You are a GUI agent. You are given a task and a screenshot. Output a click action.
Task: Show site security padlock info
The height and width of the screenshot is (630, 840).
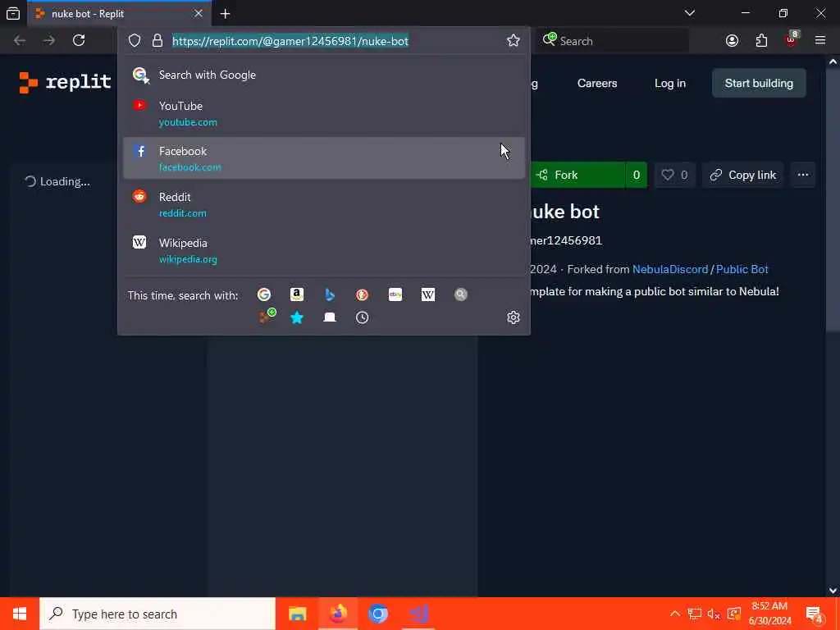(157, 41)
